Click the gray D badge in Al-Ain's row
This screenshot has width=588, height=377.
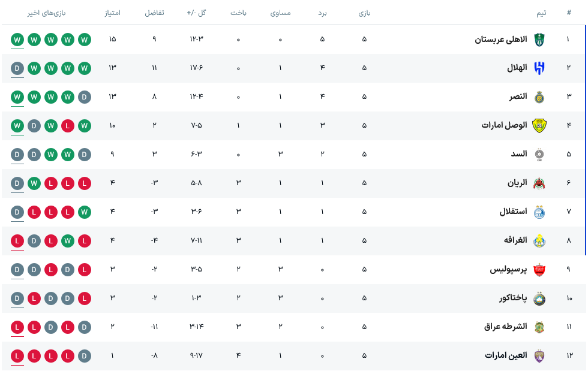tap(85, 356)
